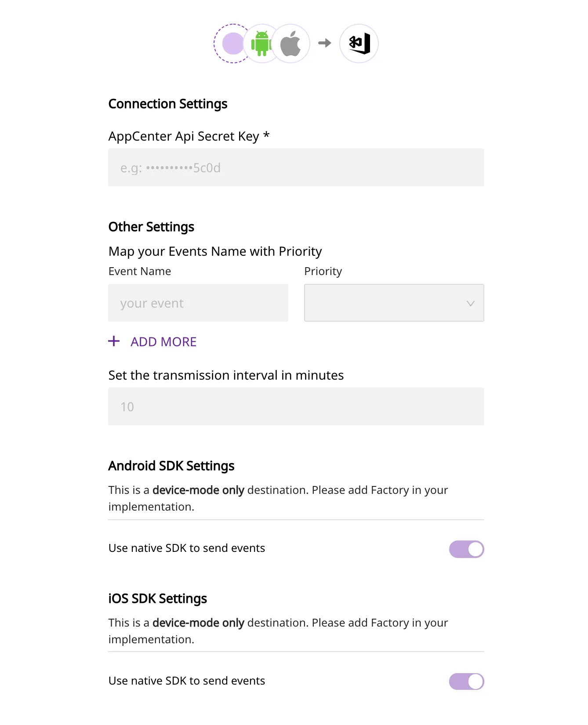Click the App Center destination logo
588x725 pixels.
(359, 43)
